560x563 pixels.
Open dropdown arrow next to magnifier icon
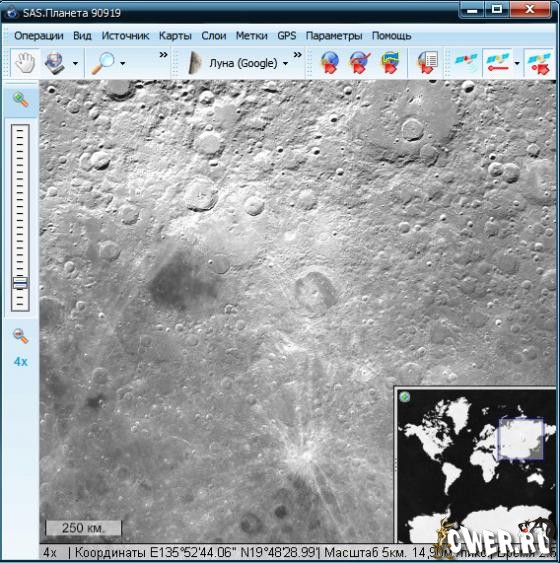(122, 63)
